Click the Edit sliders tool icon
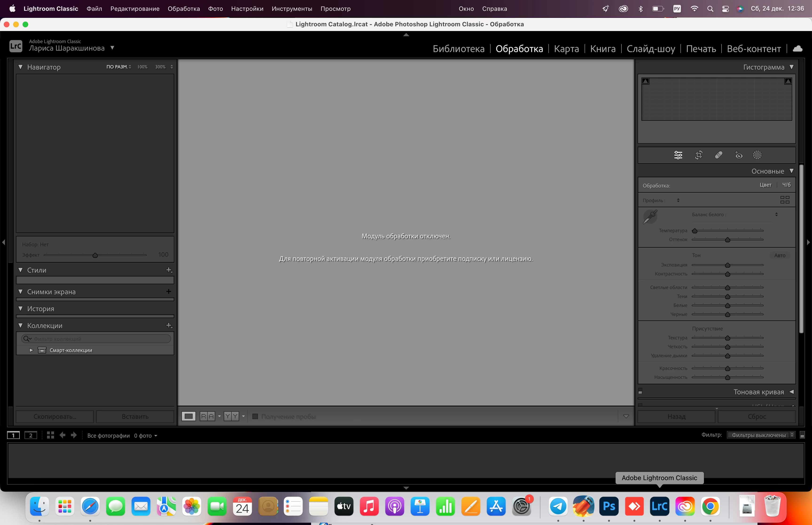The width and height of the screenshot is (812, 525). [678, 155]
